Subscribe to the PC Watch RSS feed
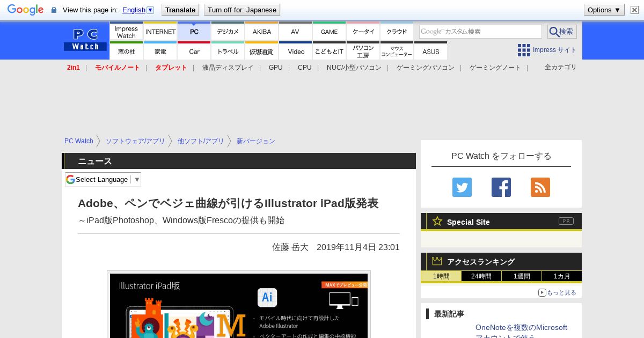 pos(540,187)
